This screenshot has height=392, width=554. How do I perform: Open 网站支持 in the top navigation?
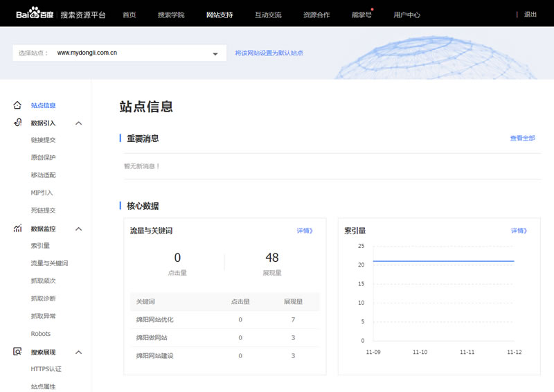click(220, 15)
